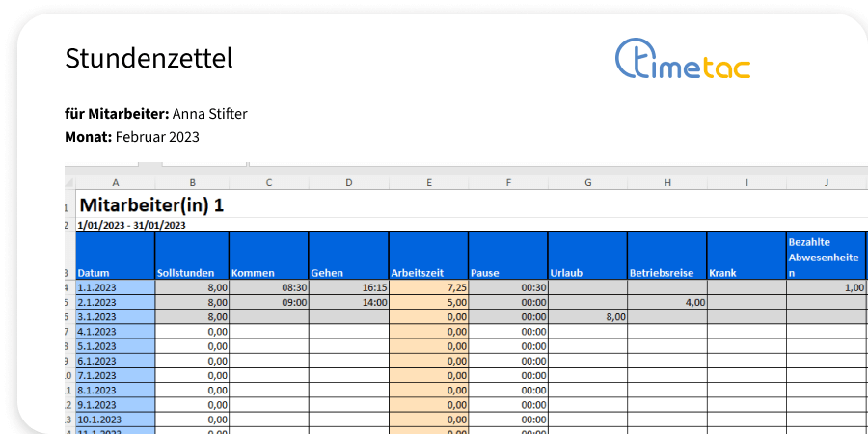Click the Urlaub header cell
This screenshot has width=868, height=434.
pos(587,257)
